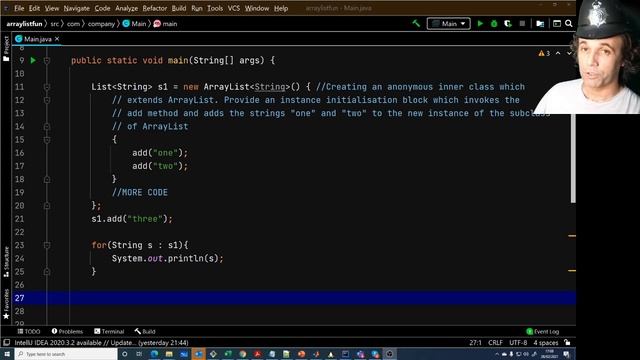Open Chrome from the Windows taskbar
This screenshot has height=360, width=640.
point(242,354)
